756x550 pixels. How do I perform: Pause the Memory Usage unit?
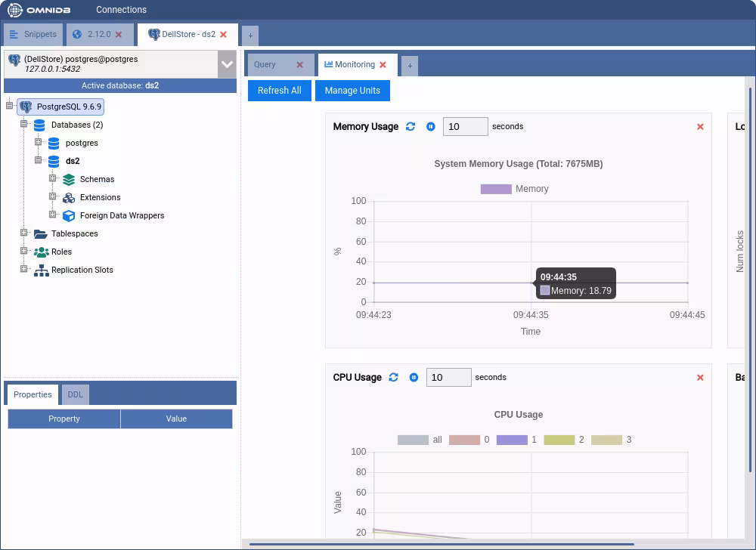431,126
